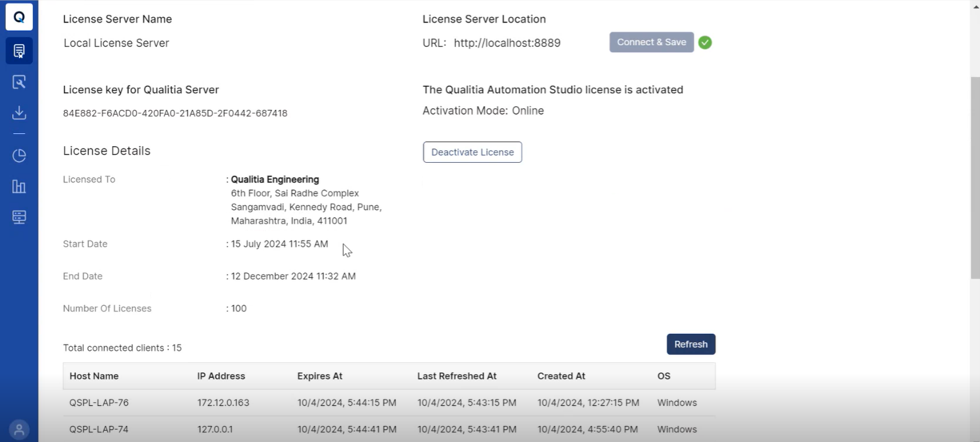This screenshot has height=442, width=980.
Task: Click the Expires At column header
Action: [x=319, y=376]
